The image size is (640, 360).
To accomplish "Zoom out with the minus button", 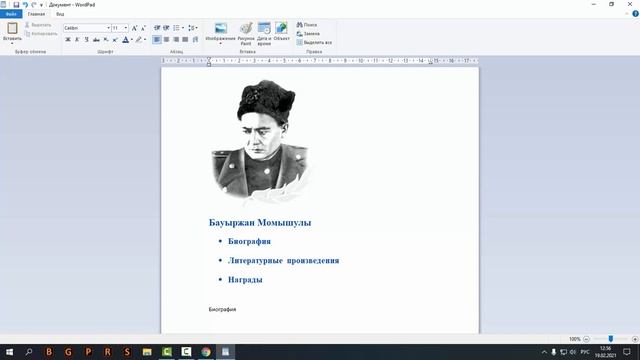I will (587, 339).
